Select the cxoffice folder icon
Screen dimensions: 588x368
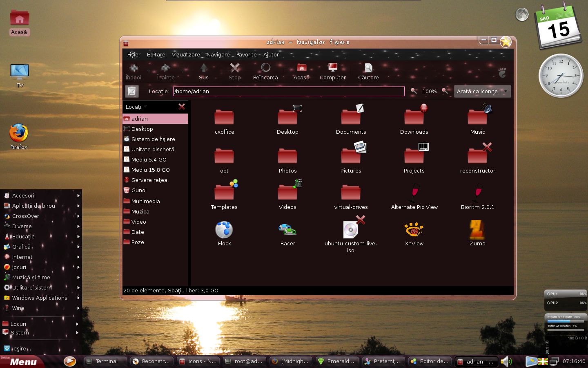click(224, 117)
